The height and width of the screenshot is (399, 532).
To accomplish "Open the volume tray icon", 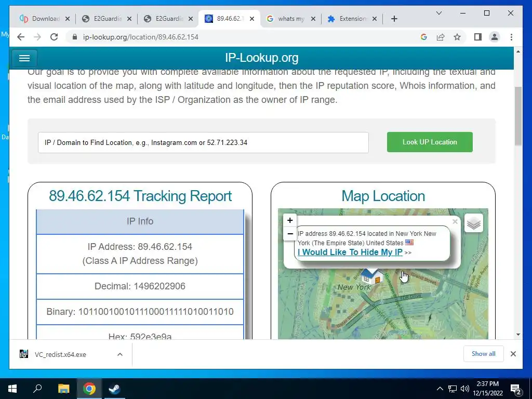I will pos(464,389).
